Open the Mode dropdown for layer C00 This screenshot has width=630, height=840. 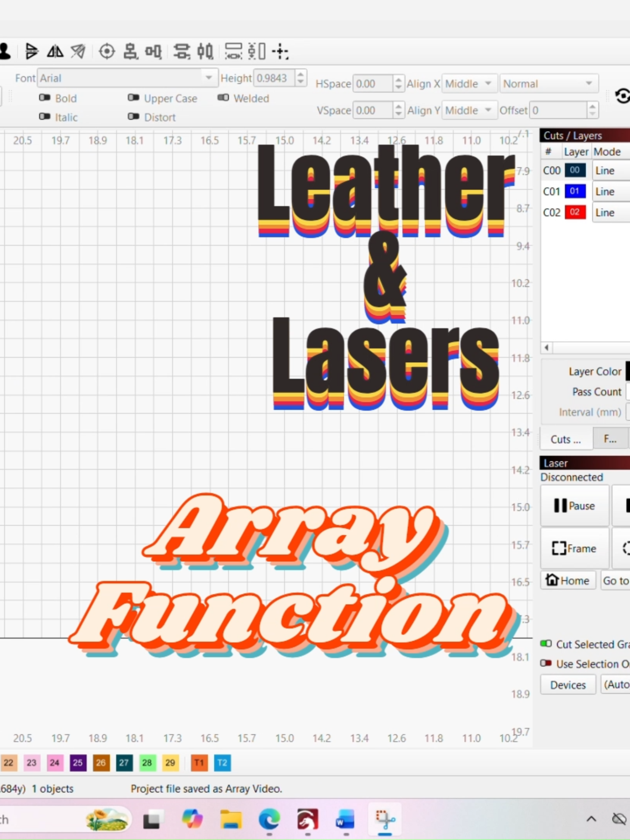click(611, 171)
